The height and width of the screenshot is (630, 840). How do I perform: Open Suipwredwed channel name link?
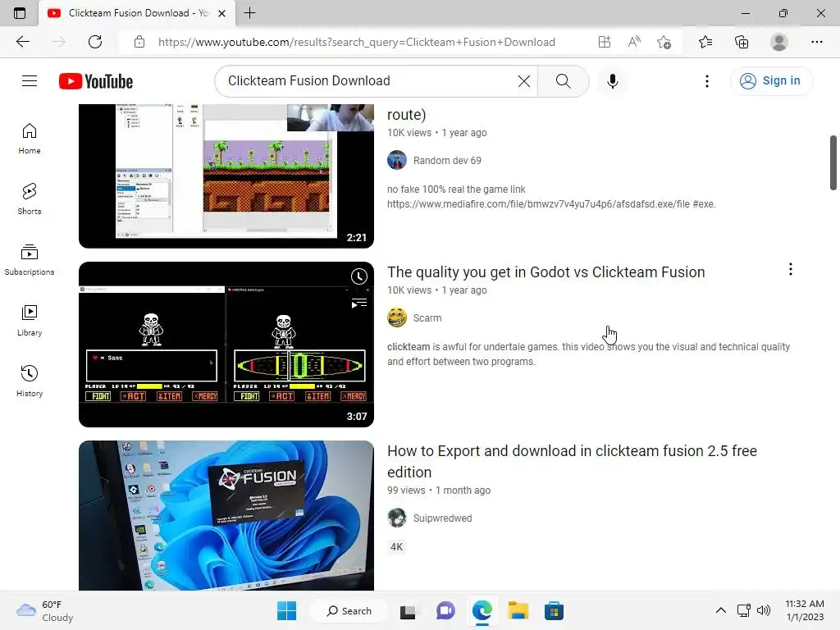(442, 518)
